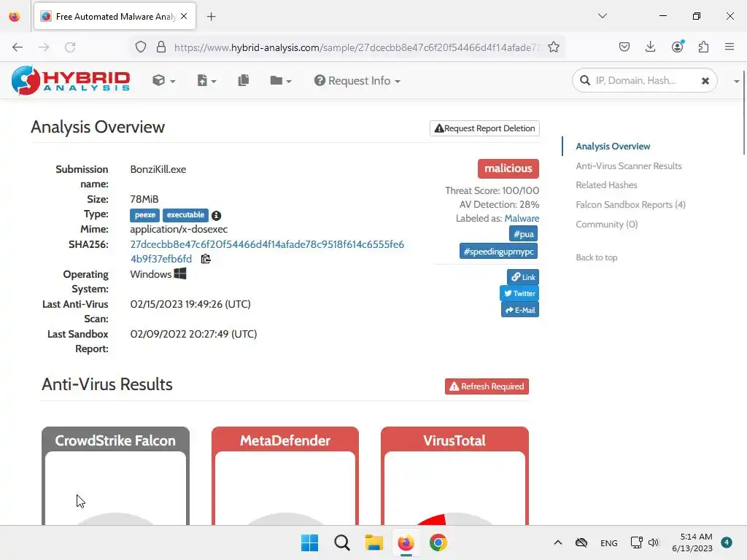Screen dimensions: 747x560
Task: Click the Hybrid Analysis logo
Action: tap(71, 80)
